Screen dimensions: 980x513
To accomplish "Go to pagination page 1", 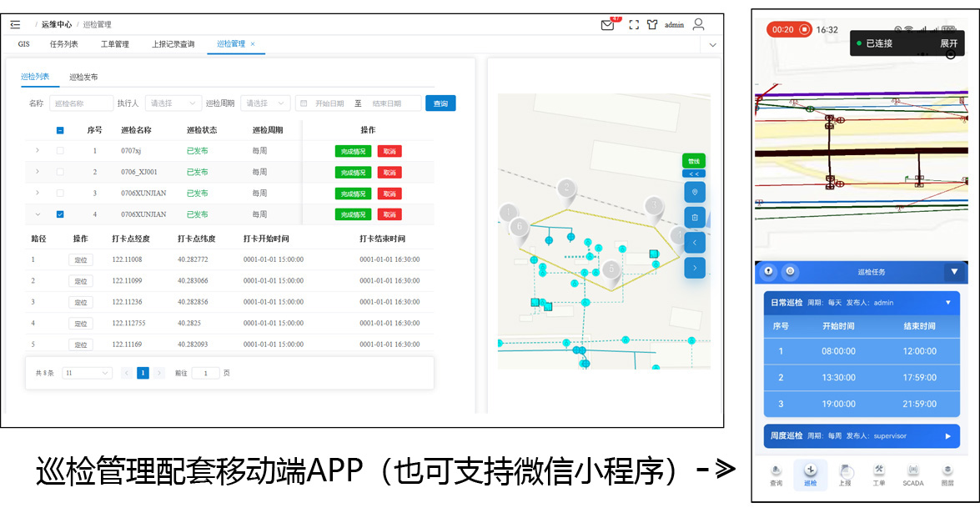I will pos(143,373).
